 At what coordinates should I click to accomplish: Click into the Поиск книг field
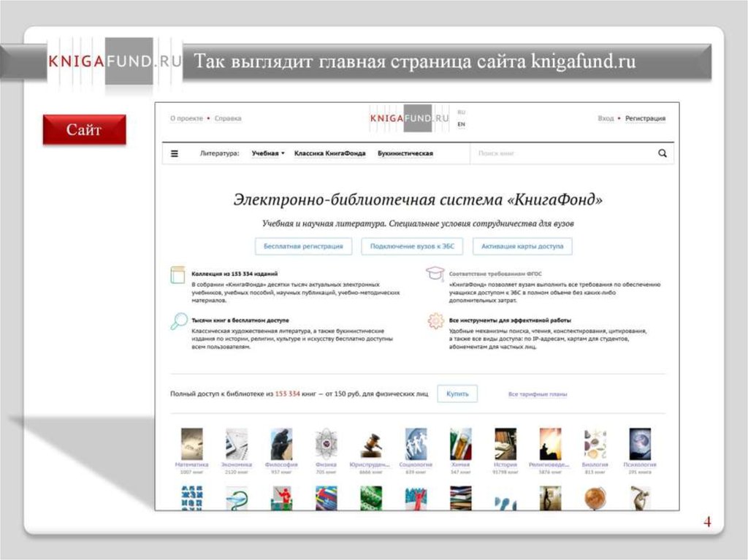(562, 154)
